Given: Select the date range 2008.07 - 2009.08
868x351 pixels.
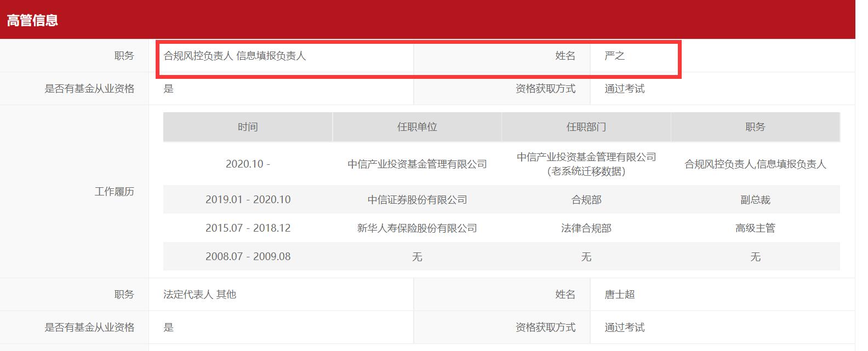Looking at the screenshot, I should (248, 257).
